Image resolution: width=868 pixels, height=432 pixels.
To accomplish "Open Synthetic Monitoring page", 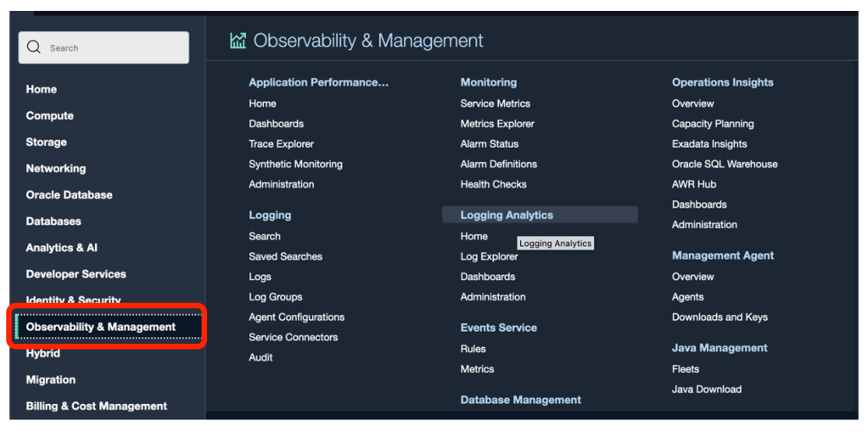I will pyautogui.click(x=295, y=164).
